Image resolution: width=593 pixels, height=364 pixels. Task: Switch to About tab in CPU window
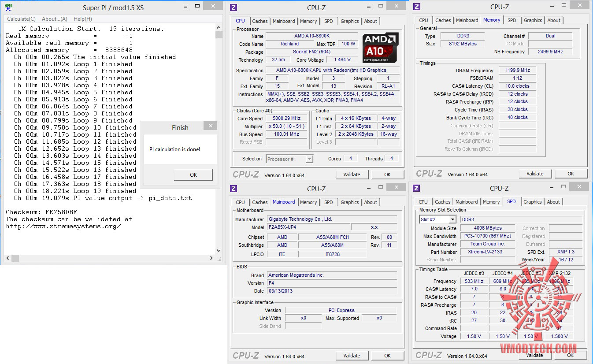click(x=371, y=21)
